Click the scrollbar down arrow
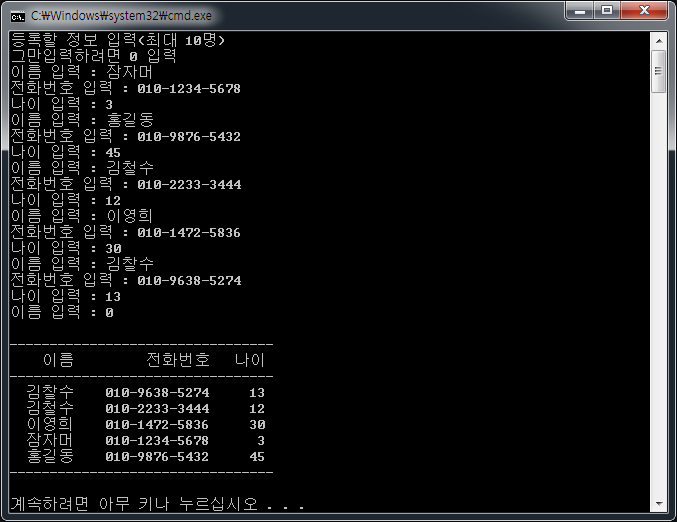677x522 pixels. [x=659, y=504]
